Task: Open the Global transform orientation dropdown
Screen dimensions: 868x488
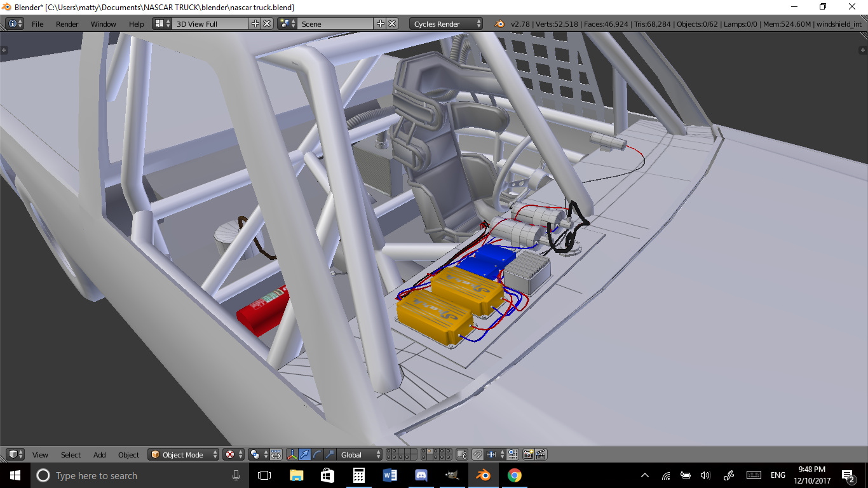Action: [360, 454]
